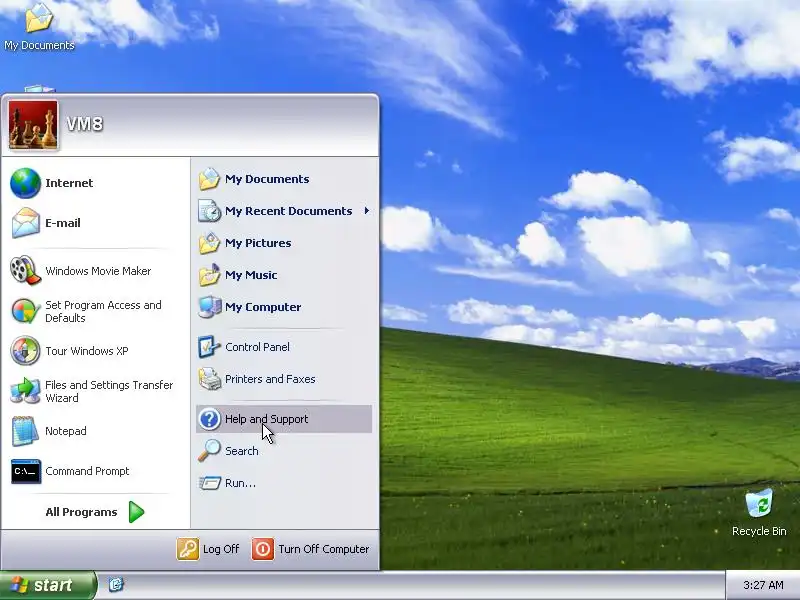800x600 pixels.
Task: Click the All Programs text
Action: point(81,512)
